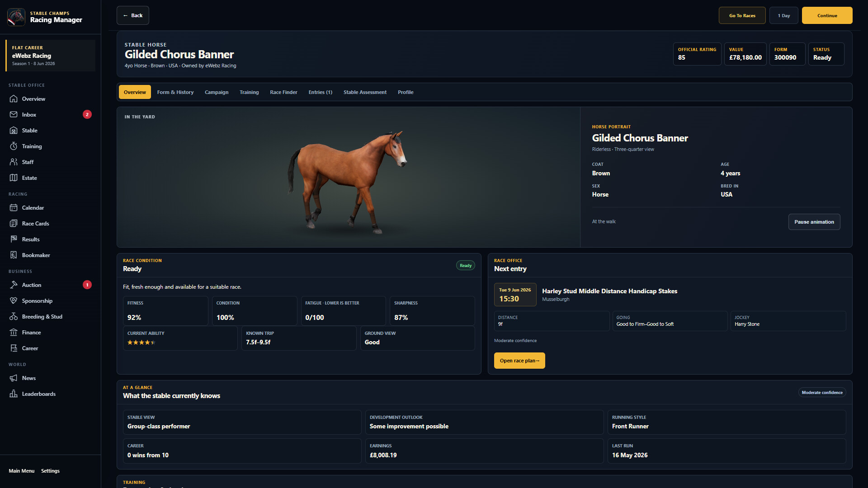The image size is (868, 488).
Task: Open race plan for next entry
Action: point(519,361)
